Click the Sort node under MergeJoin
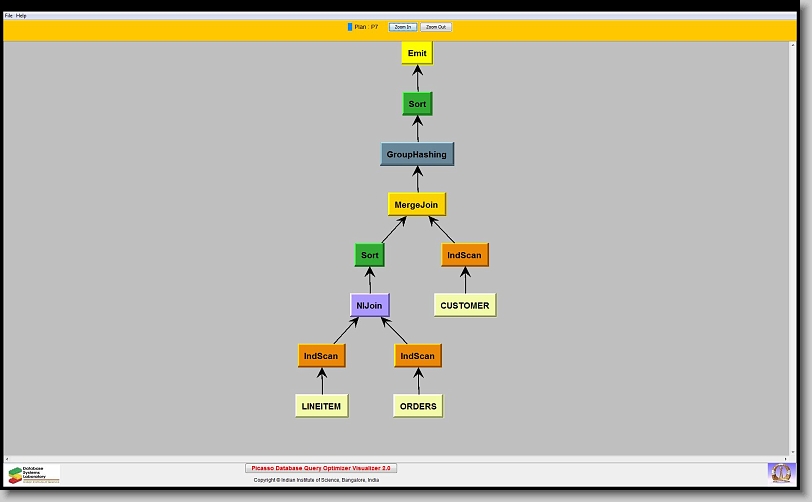Image resolution: width=812 pixels, height=502 pixels. [x=370, y=255]
